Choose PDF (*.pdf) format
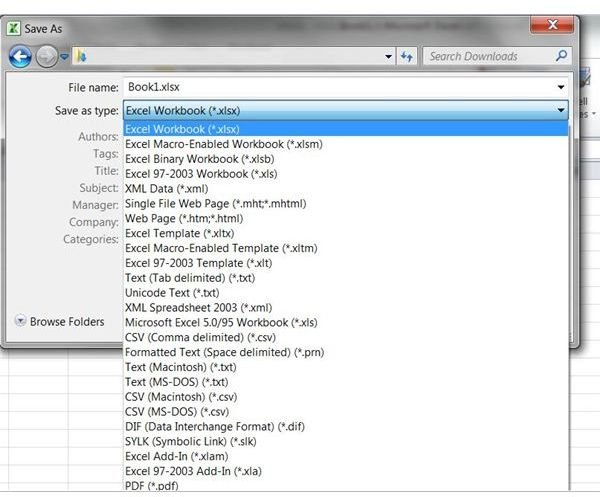 click(x=346, y=486)
